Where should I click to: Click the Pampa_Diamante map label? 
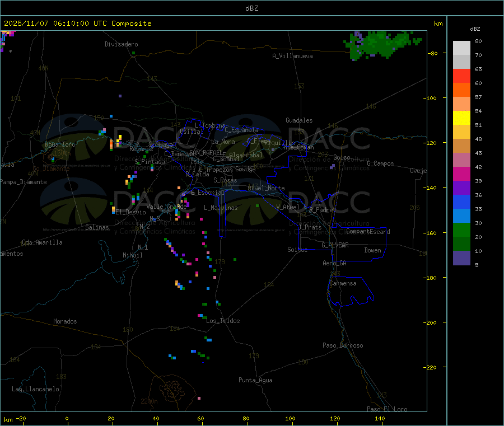click(23, 182)
